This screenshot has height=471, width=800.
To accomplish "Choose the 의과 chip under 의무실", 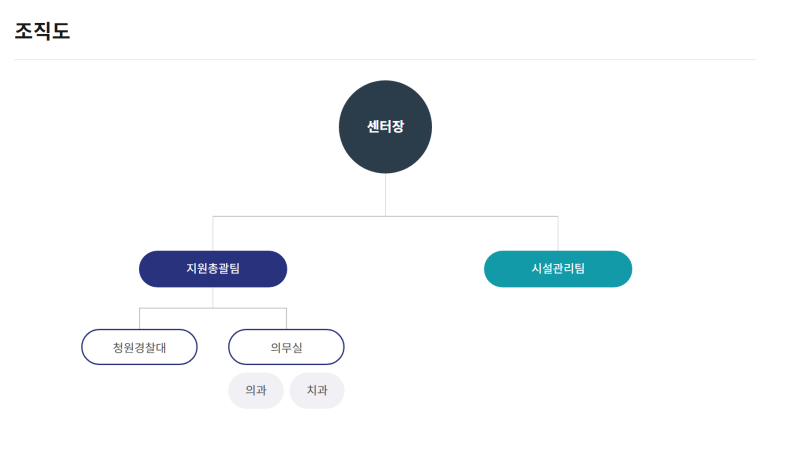I will pyautogui.click(x=256, y=391).
